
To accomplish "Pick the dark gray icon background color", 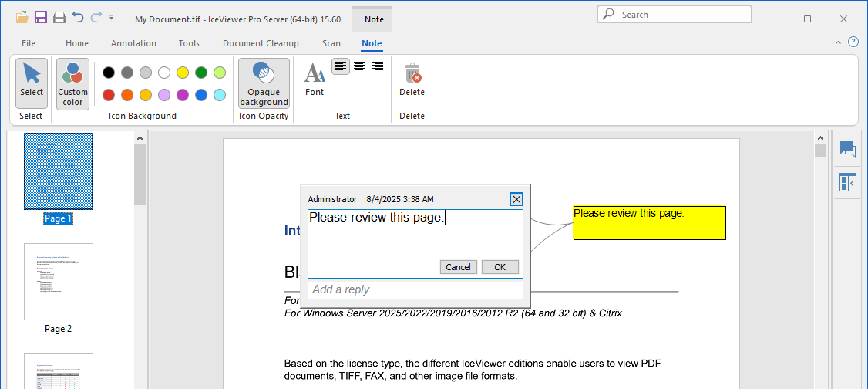I will 127,72.
